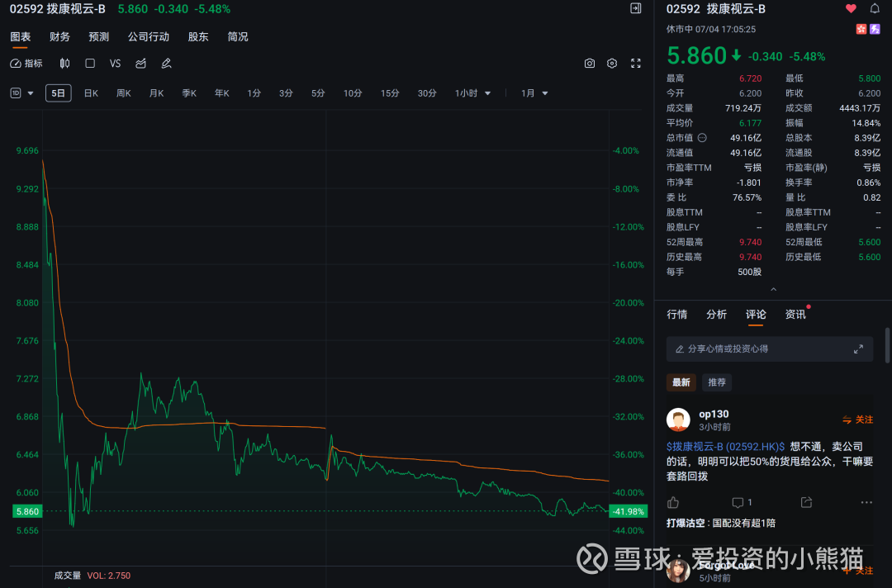
Task: Select the 5分 timeframe
Action: pos(318,93)
